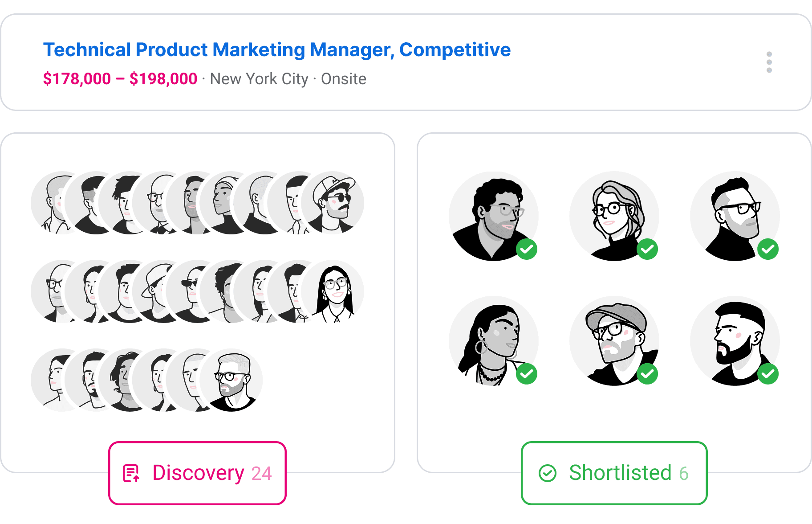Expand the job posting options dropdown
The image size is (812, 524).
pyautogui.click(x=770, y=62)
